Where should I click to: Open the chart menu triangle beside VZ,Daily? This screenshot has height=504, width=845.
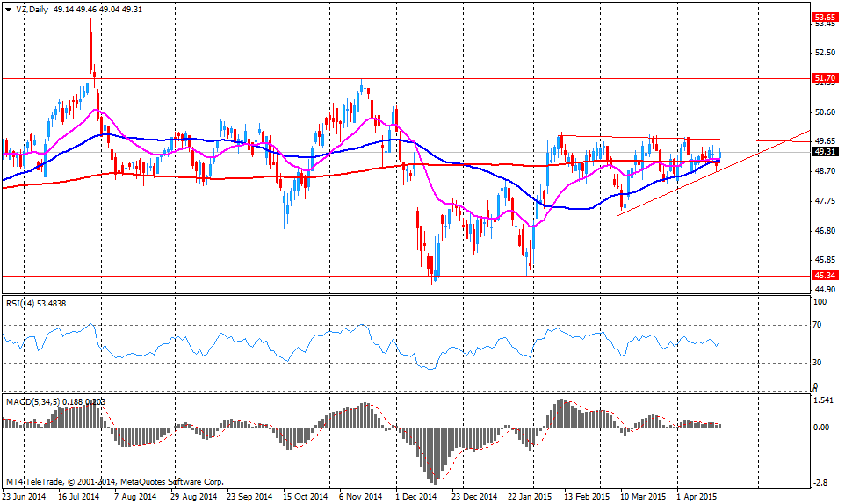(x=8, y=9)
